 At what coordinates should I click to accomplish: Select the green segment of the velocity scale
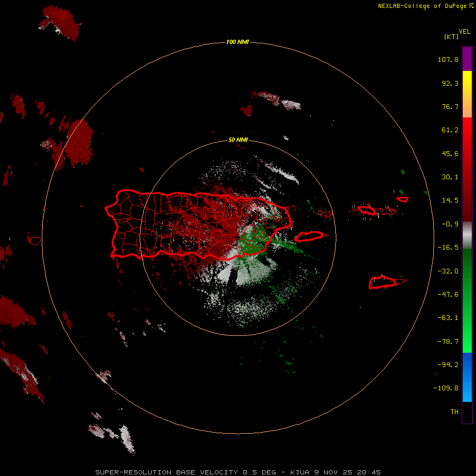pyautogui.click(x=467, y=300)
